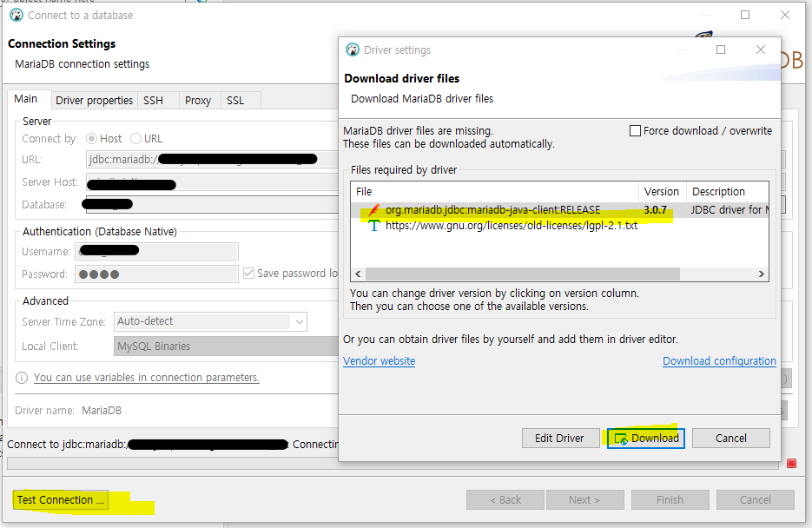This screenshot has height=528, width=812.
Task: Click the left arrow of the file list scrollbar
Action: tap(358, 274)
